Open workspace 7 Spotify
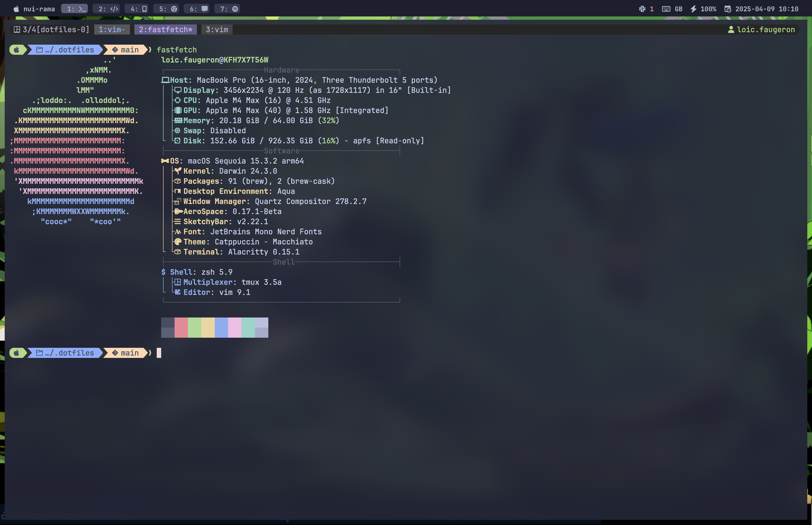This screenshot has height=525, width=812. (227, 9)
